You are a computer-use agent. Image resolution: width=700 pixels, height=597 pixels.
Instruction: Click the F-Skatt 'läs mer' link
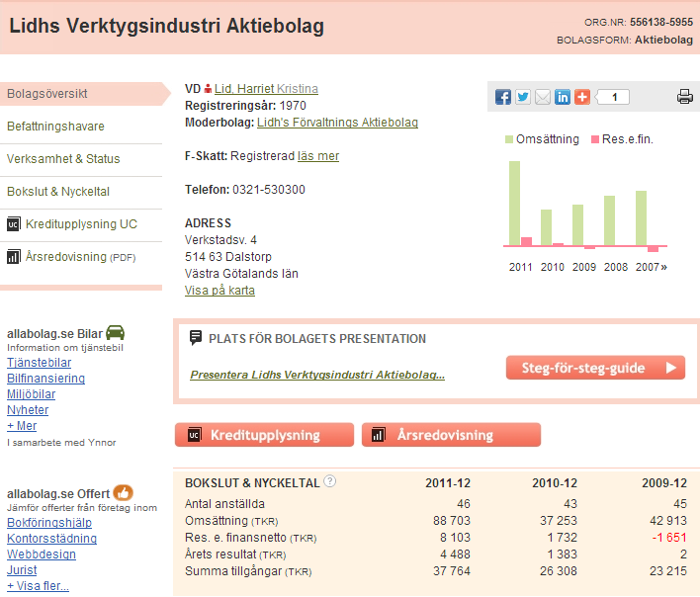(x=318, y=156)
